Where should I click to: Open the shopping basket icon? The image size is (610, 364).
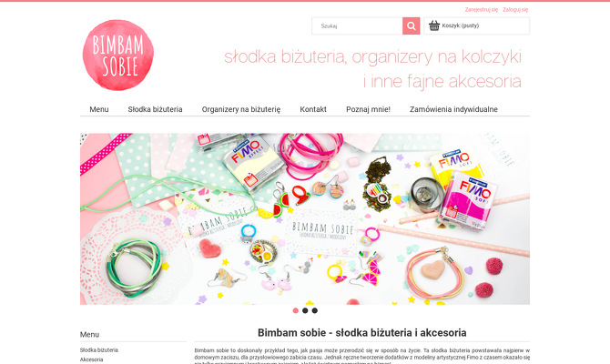point(434,25)
